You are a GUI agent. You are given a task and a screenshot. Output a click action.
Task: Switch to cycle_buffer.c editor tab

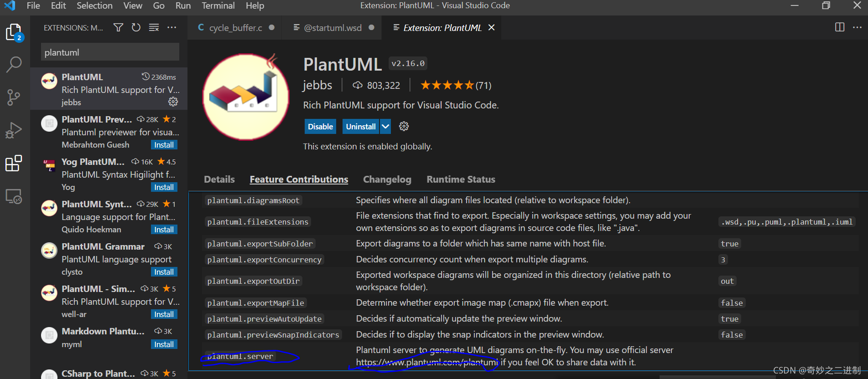click(235, 27)
